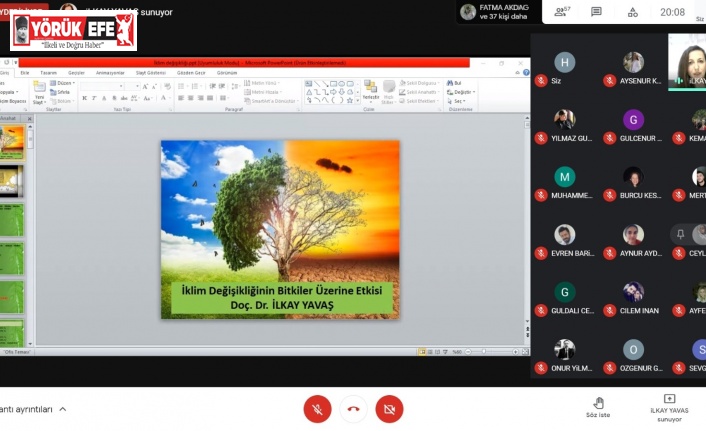Click the SmartArt'a Dönüştür button
This screenshot has width=706, height=431.
[x=270, y=101]
